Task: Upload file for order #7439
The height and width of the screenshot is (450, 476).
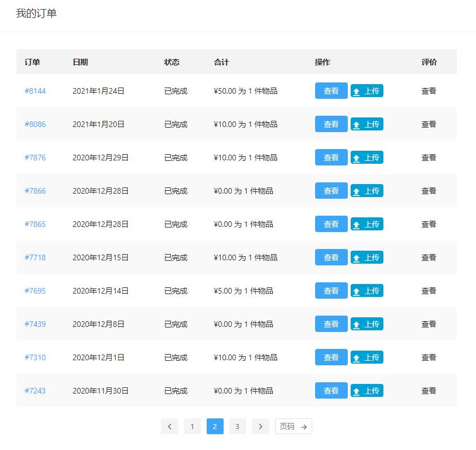Action: 367,324
